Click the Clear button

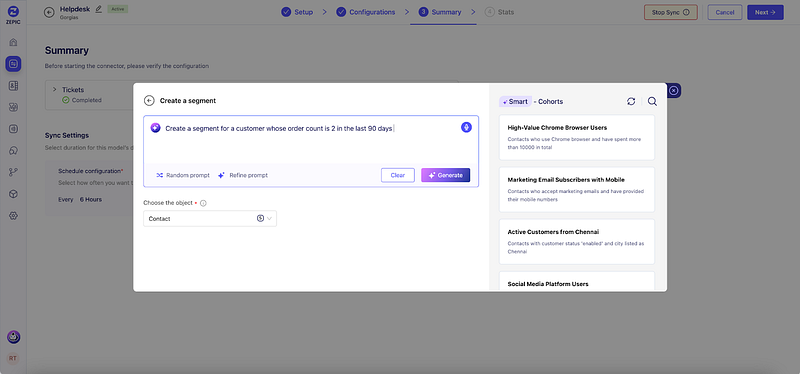397,175
